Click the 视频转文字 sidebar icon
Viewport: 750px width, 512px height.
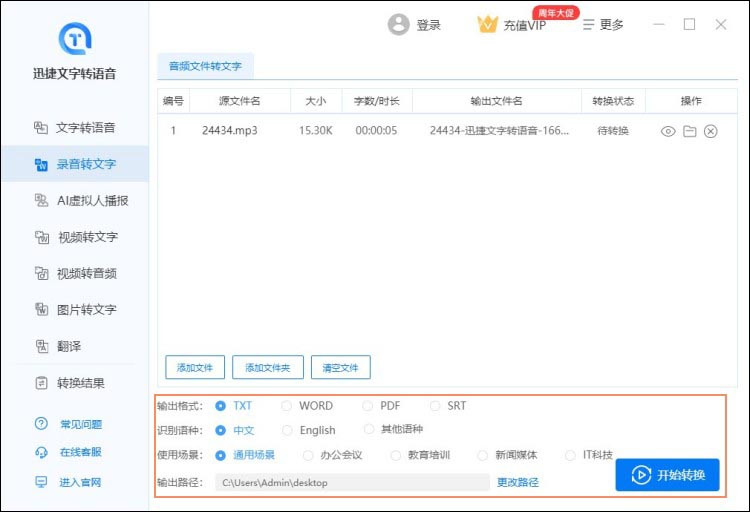(42, 237)
